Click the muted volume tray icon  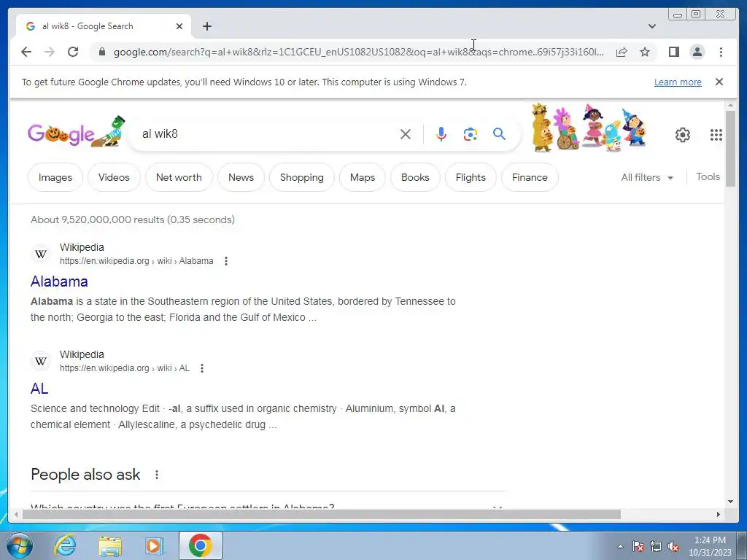[x=673, y=547]
